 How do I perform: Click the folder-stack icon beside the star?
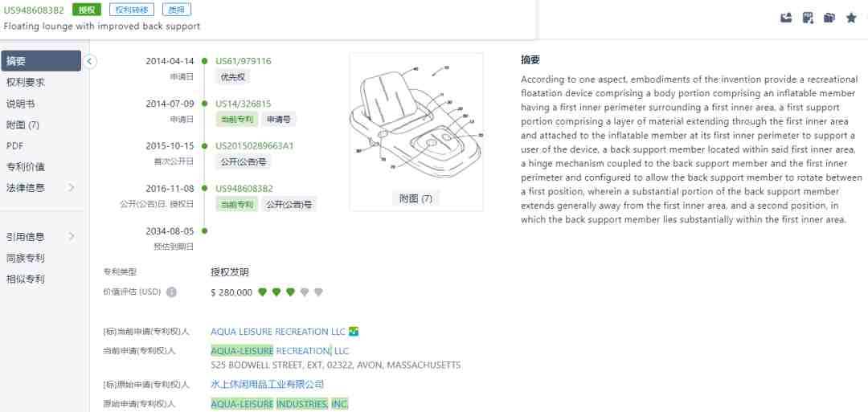829,18
